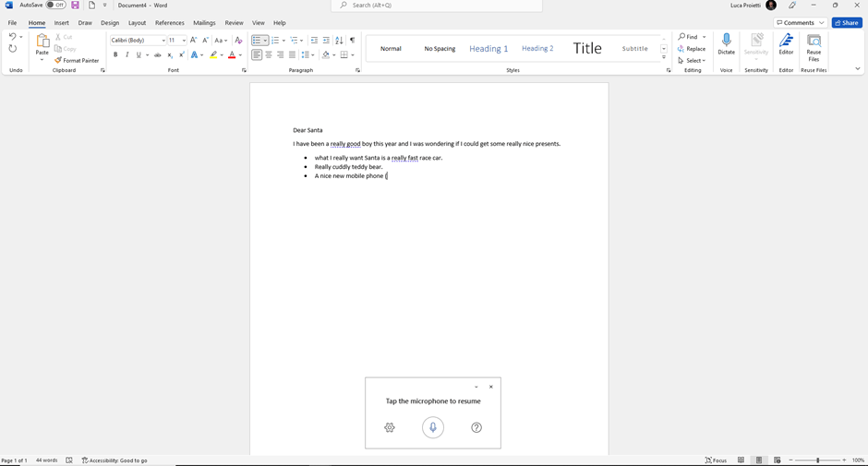Click the Share button

[847, 23]
